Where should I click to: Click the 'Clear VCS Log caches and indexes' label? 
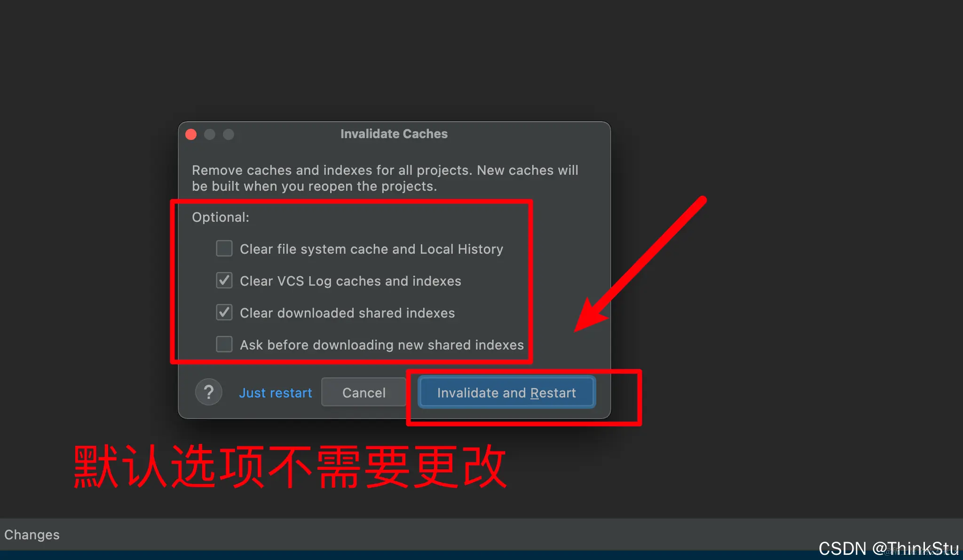click(x=350, y=281)
